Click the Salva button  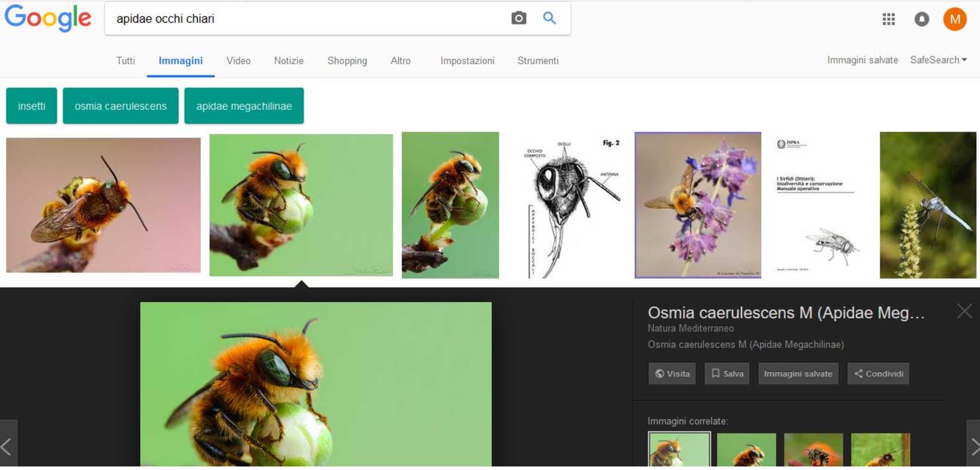[x=727, y=374]
